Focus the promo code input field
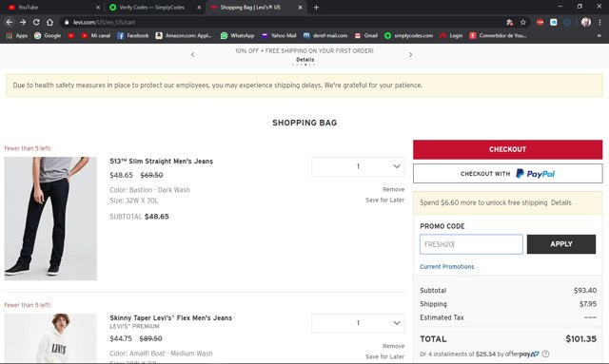Image resolution: width=609 pixels, height=364 pixels. 471,244
